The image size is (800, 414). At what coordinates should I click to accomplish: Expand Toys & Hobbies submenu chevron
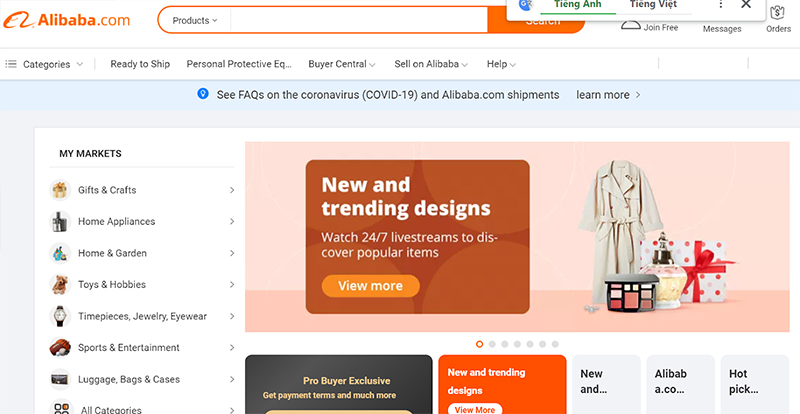[x=232, y=284]
